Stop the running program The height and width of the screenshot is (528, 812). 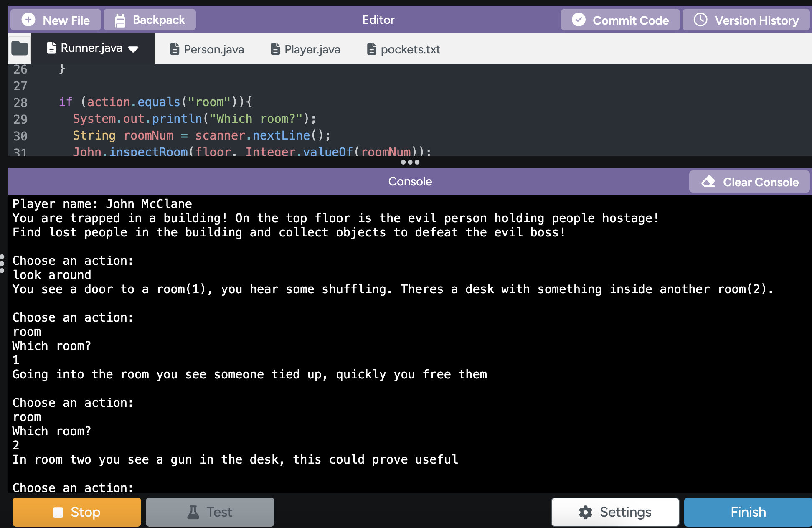pos(77,512)
